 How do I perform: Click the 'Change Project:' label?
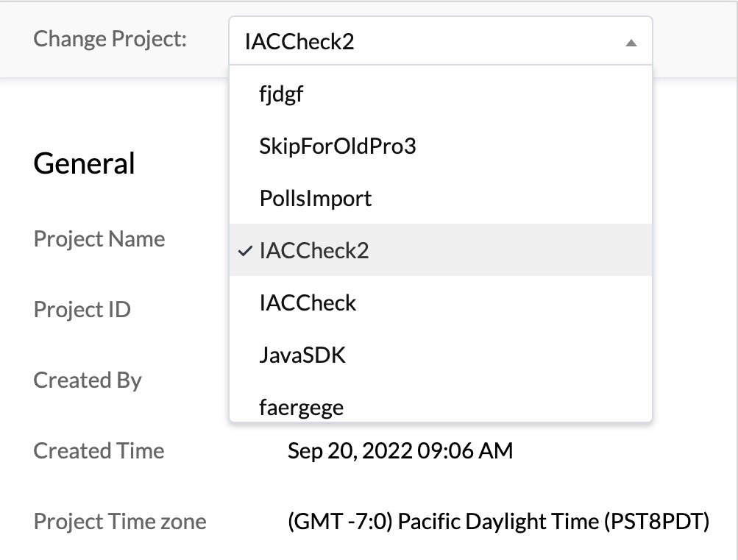pos(110,39)
